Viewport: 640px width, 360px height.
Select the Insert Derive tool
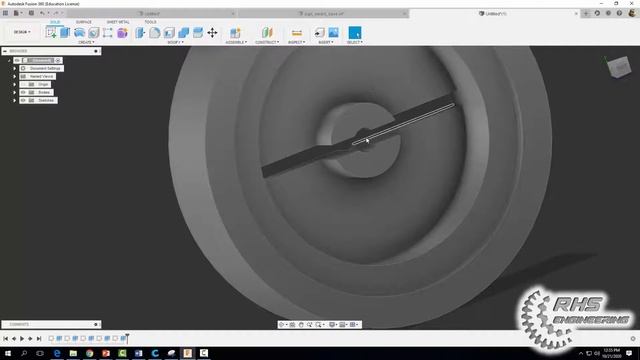(319, 33)
